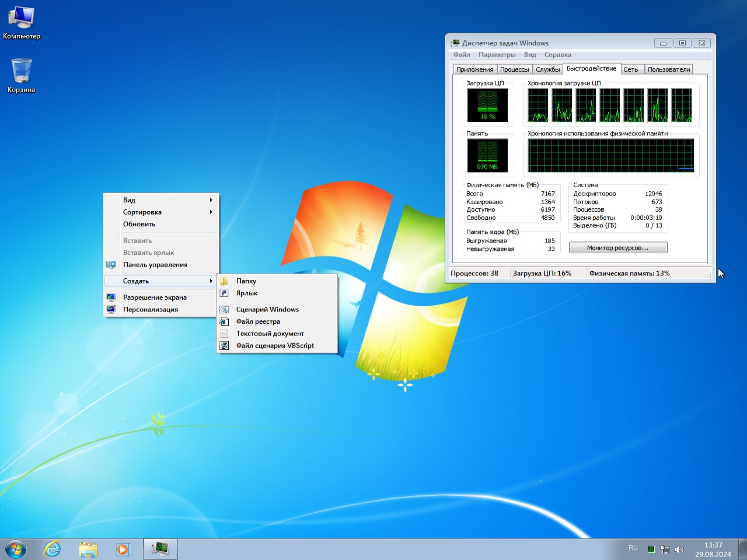Screen dimensions: 747x560
Task: Switch to the Сеть tab
Action: pyautogui.click(x=630, y=69)
